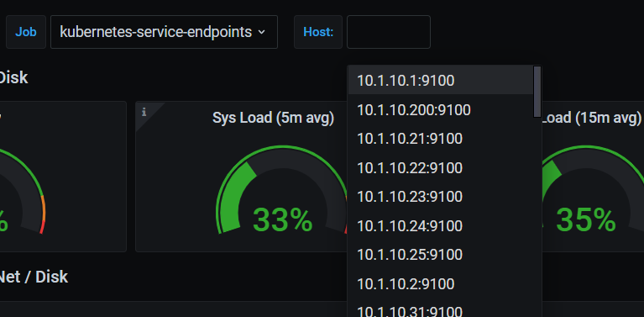
Task: Select host 10.1.10.1:9100 from the list
Action: click(x=440, y=81)
